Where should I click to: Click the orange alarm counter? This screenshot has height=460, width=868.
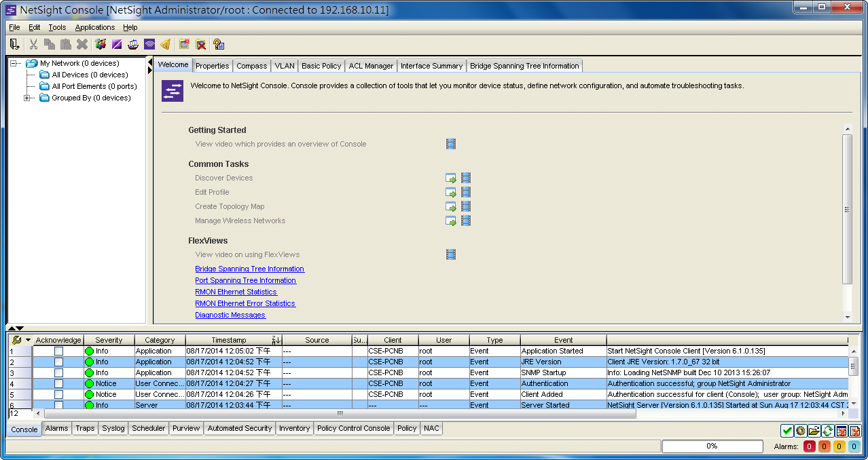pos(824,446)
